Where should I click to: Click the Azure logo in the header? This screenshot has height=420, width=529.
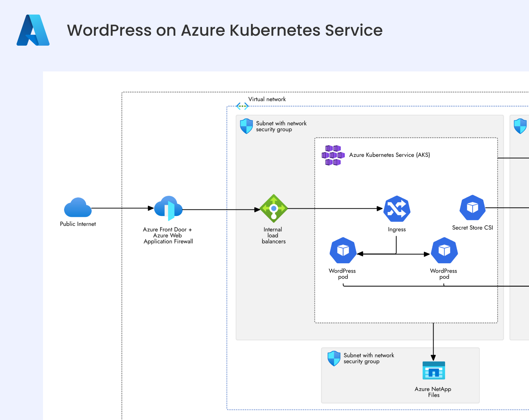(32, 30)
